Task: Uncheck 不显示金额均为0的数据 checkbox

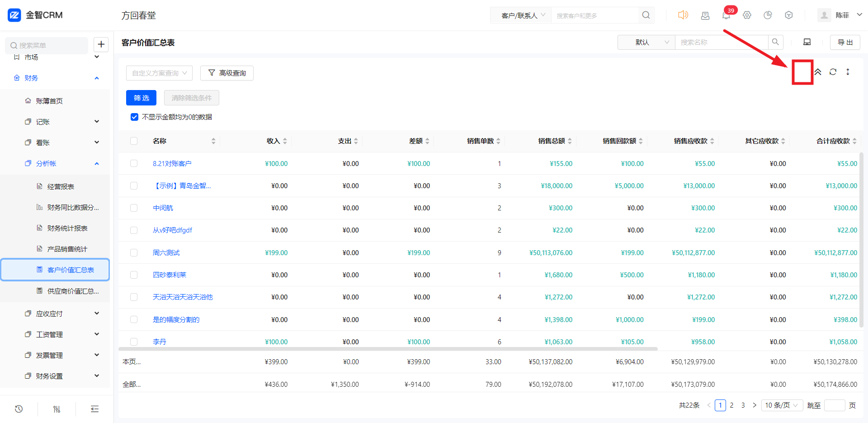Action: 134,117
